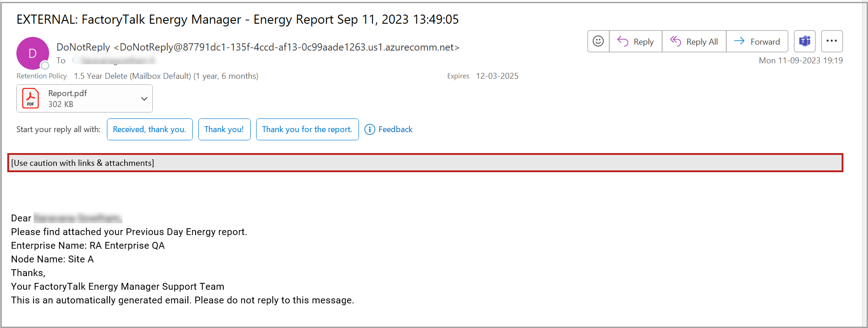
Task: Forward this energy report email
Action: pos(757,41)
